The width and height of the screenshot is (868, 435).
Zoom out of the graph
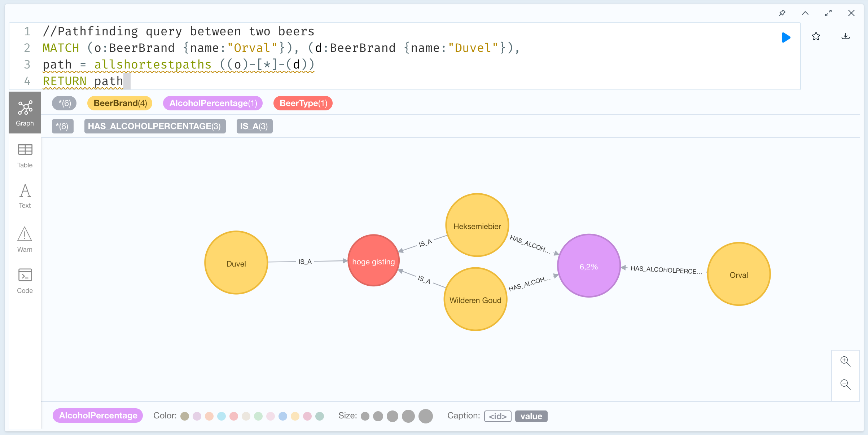[x=846, y=384]
